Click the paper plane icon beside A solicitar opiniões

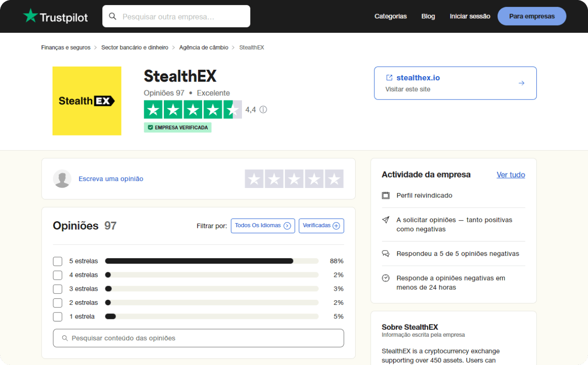point(386,220)
